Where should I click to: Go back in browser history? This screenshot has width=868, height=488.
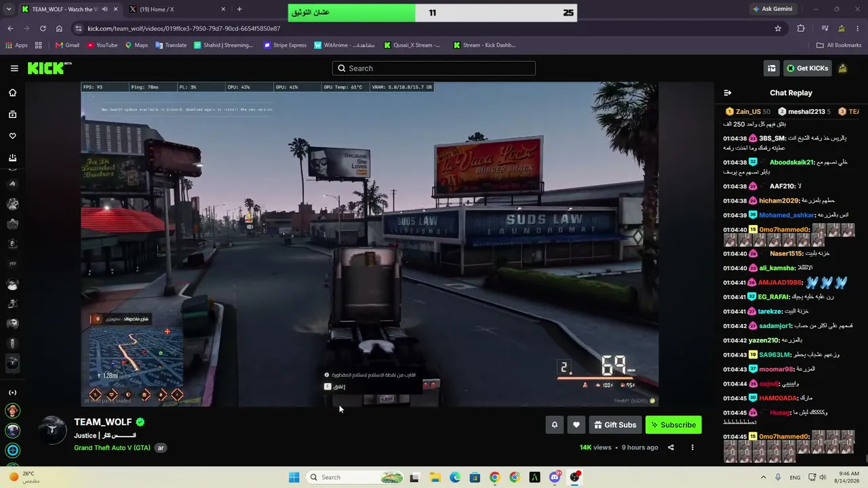[10, 28]
